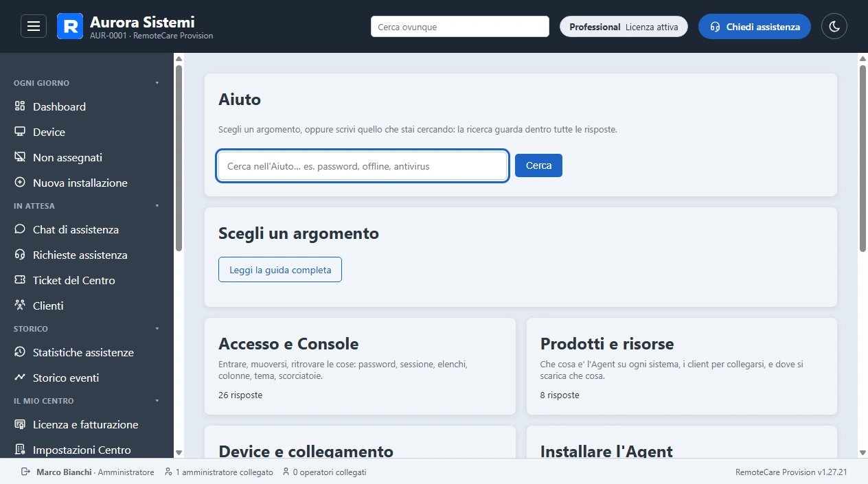
Task: Open Dashboard from the sidebar
Action: (x=87, y=106)
